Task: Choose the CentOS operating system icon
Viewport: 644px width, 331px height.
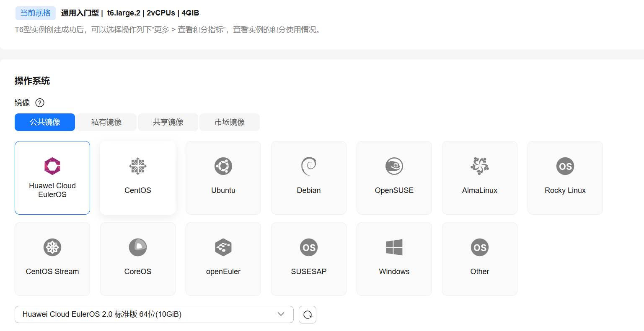Action: [x=138, y=166]
